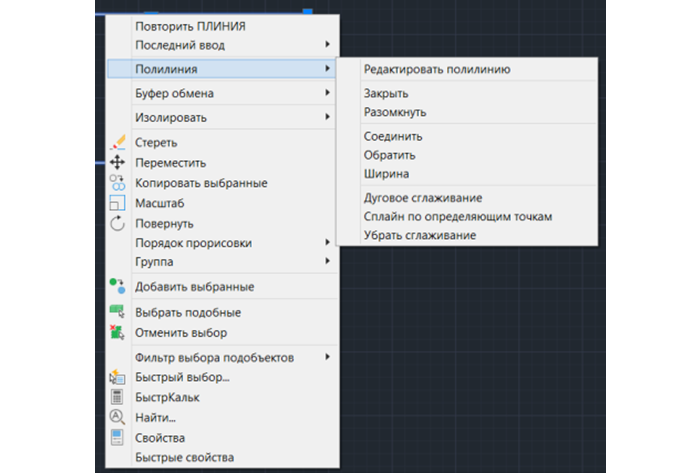This screenshot has height=473, width=700.
Task: Expand the Последний ввод submenu arrow
Action: pyautogui.click(x=327, y=44)
